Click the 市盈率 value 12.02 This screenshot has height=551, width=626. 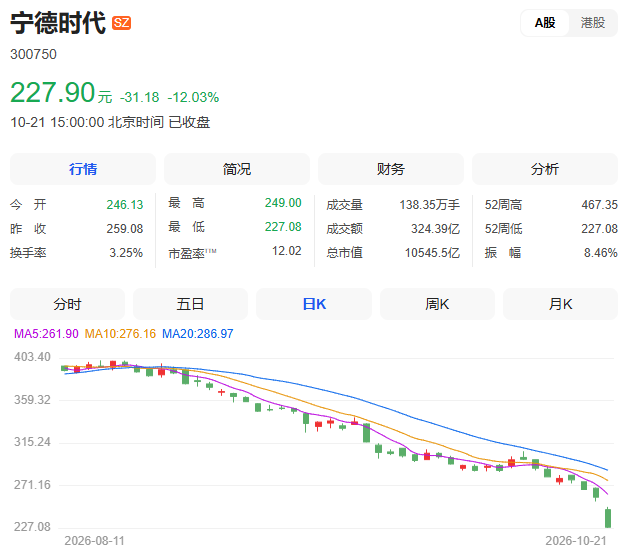tap(287, 251)
